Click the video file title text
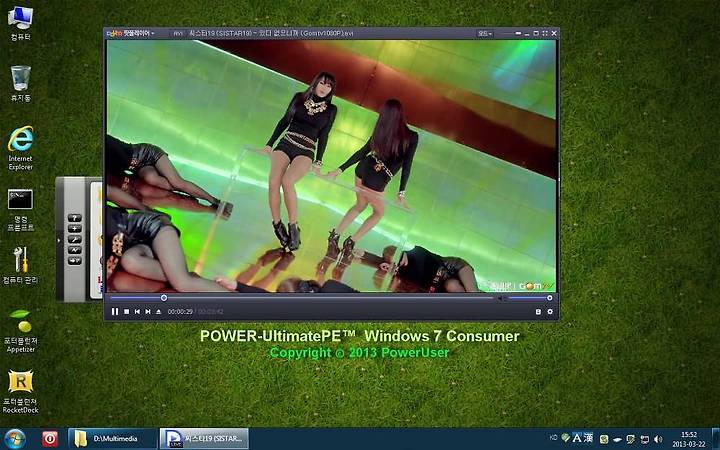 coord(271,33)
